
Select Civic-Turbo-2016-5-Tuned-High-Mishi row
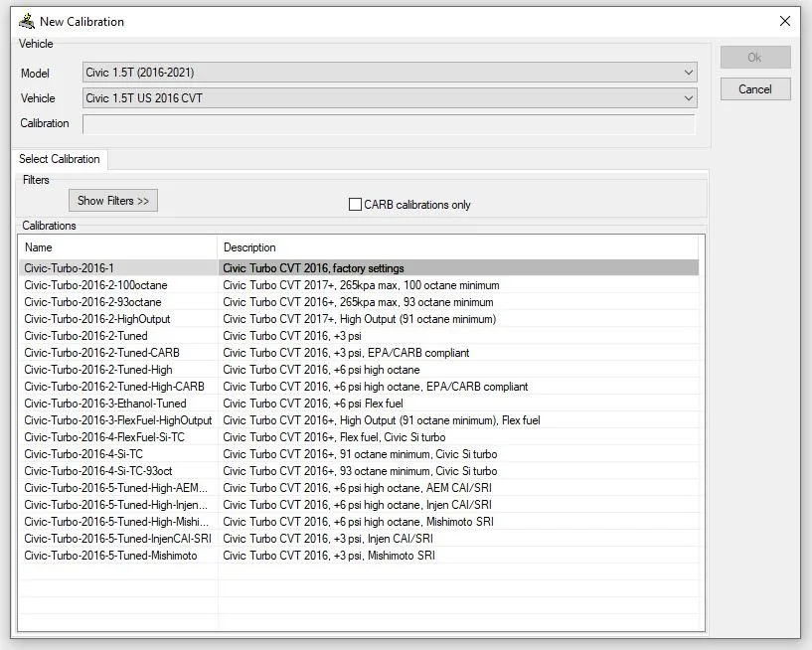pos(359,522)
